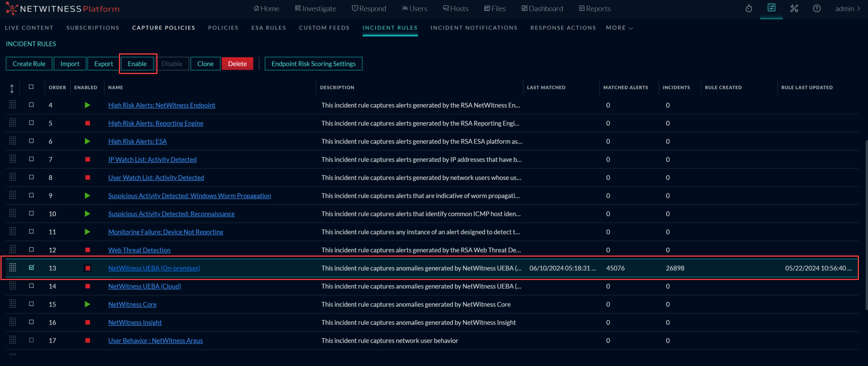Click red disabled icon for UEBA (Cloud) rule
This screenshot has height=366, width=868.
click(x=88, y=286)
